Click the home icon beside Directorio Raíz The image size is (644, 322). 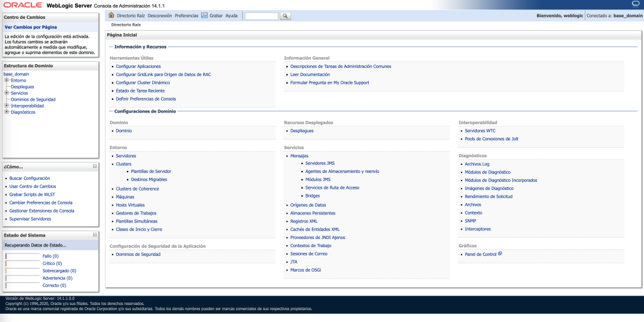click(111, 15)
